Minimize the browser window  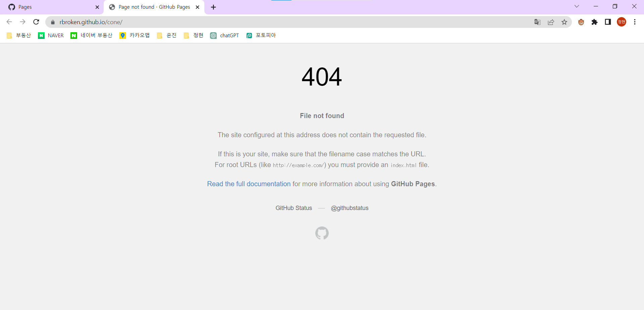[x=596, y=6]
